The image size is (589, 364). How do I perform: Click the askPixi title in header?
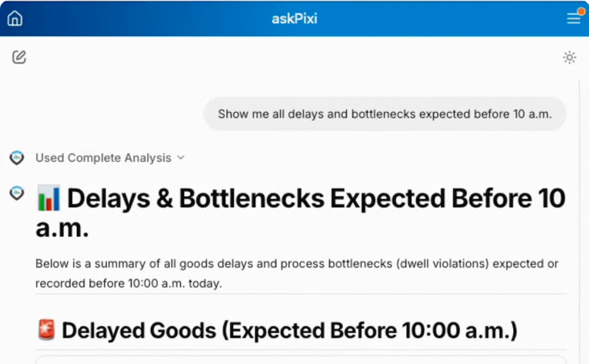click(x=294, y=19)
